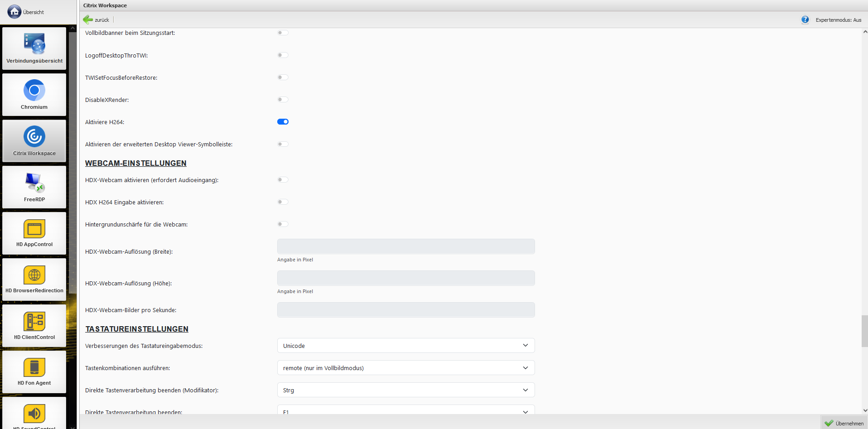The image size is (868, 429).
Task: Open Verbesserungen des Tastatureingabemodus dropdown
Action: pyautogui.click(x=406, y=345)
